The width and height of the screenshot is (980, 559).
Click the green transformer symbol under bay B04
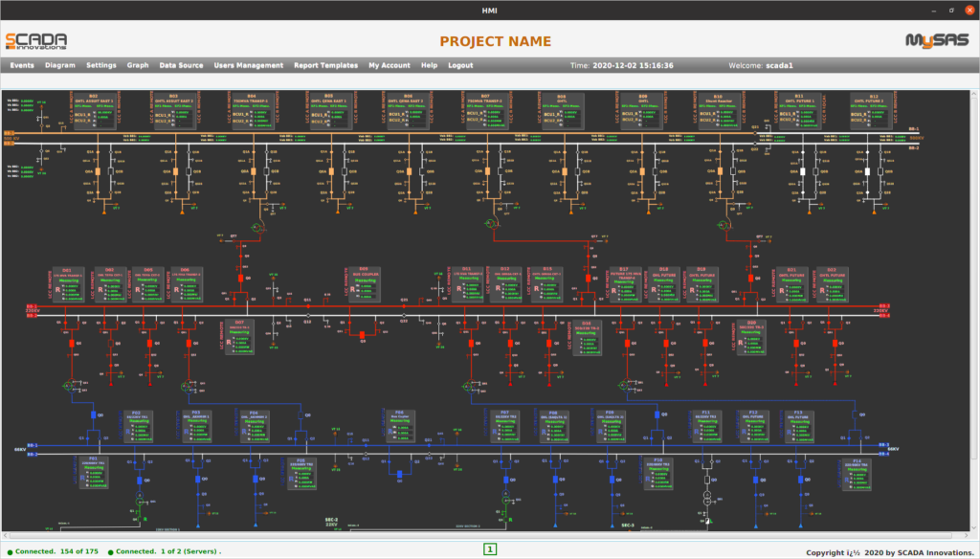[256, 226]
